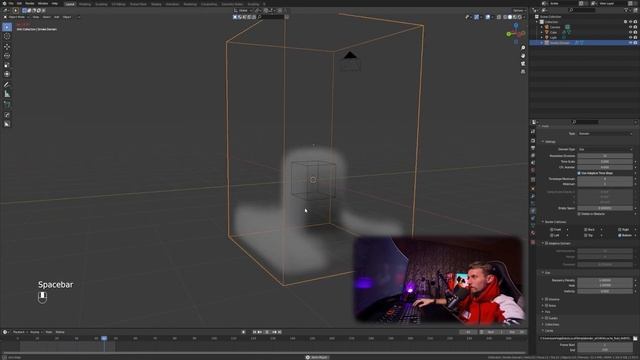
Task: Open the Object Mode dropdown
Action: (16, 17)
